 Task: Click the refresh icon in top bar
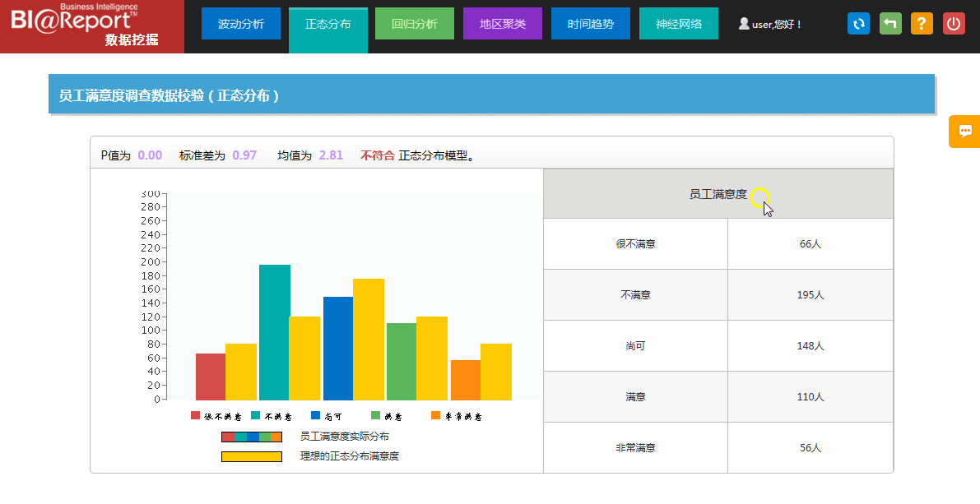pos(857,23)
